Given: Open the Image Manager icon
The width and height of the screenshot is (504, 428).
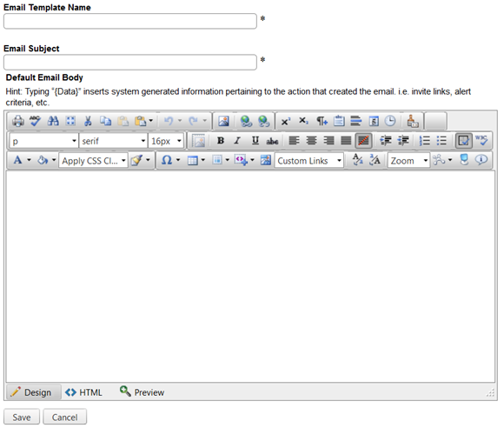Looking at the screenshot, I should [x=223, y=121].
